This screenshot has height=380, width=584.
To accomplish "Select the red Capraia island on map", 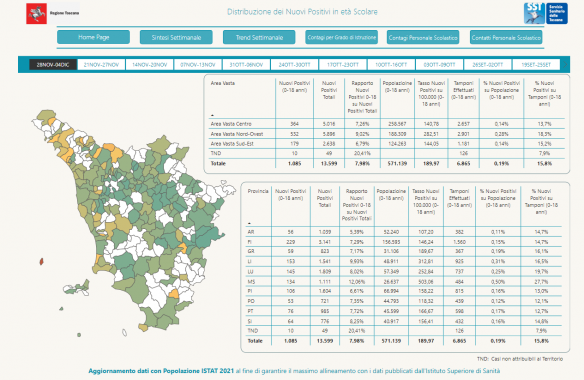I will (41, 262).
